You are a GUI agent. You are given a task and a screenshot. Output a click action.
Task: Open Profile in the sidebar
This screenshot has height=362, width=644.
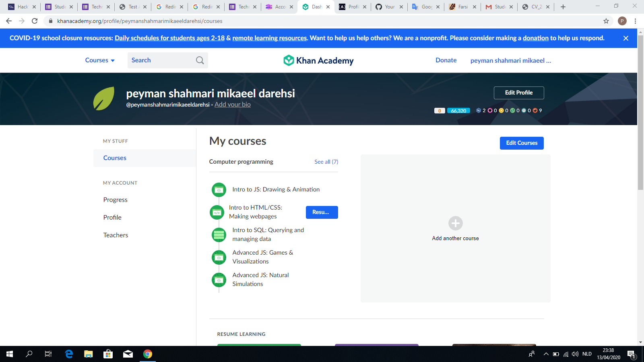[112, 218]
